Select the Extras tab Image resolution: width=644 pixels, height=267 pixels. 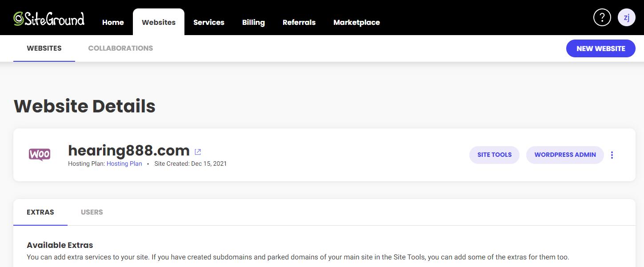[x=40, y=212]
